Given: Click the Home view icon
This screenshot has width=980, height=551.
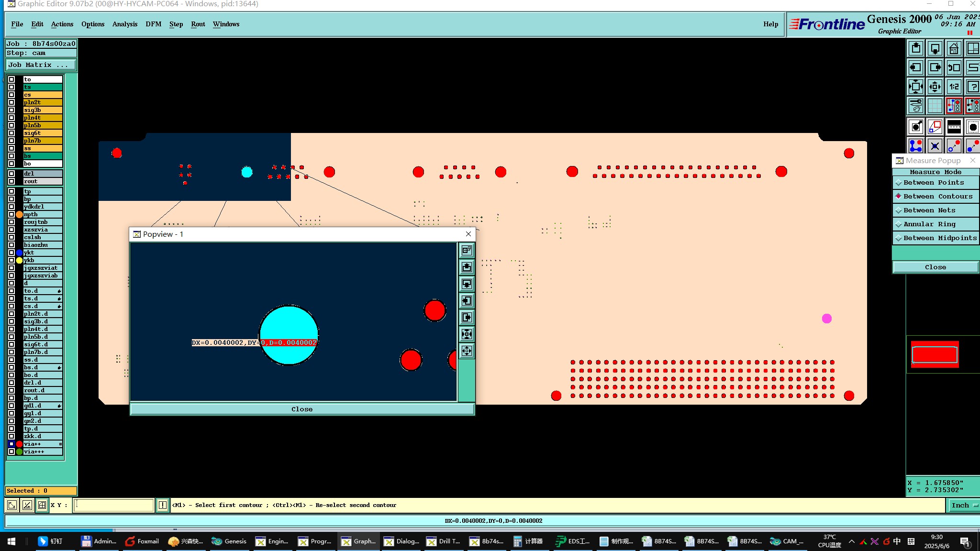Looking at the screenshot, I should (954, 48).
